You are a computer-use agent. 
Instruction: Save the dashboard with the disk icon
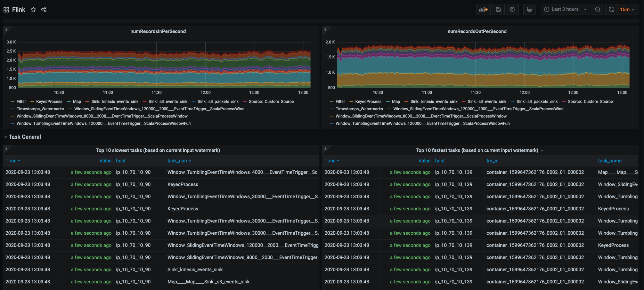pyautogui.click(x=498, y=9)
